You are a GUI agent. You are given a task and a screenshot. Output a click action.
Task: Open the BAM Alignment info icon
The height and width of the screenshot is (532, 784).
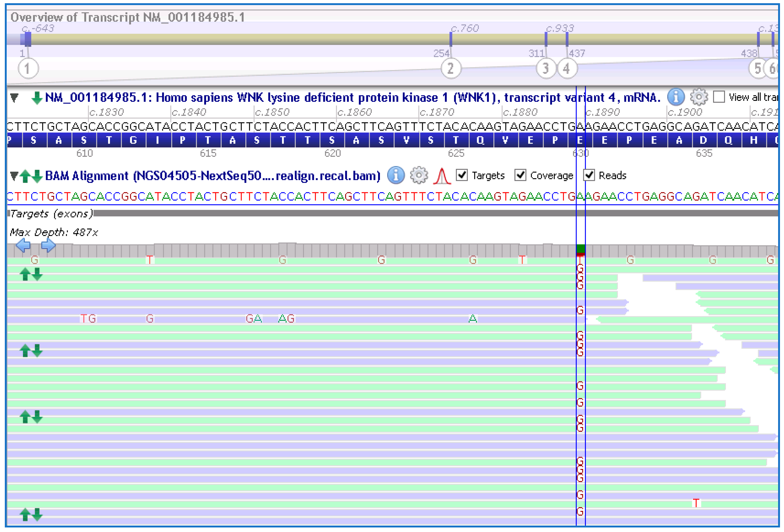coord(396,176)
